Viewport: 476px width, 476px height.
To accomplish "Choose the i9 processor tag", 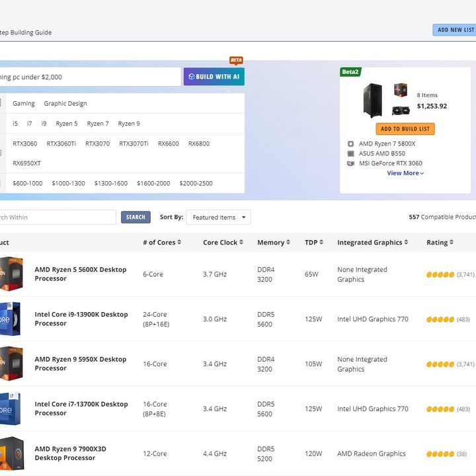I will tap(44, 124).
